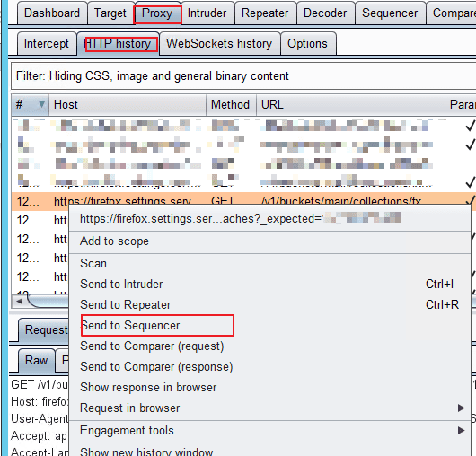Screen dimensions: 476x456
Task: Expand the Engagement tools submenu
Action: coord(269,431)
